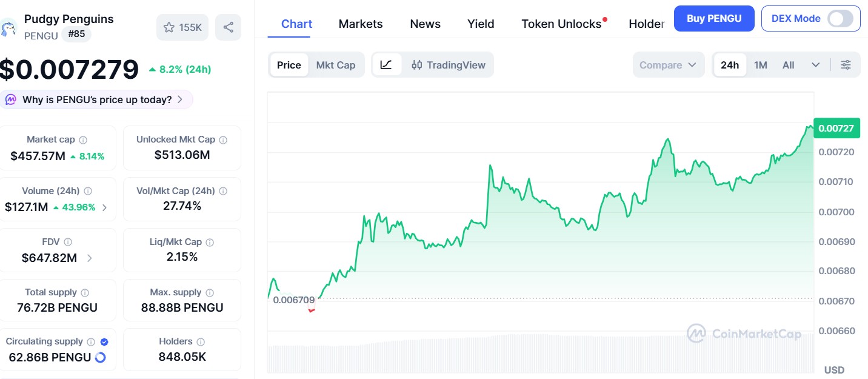Toggle the DEX Mode switch
Screen dimensions: 868x379
[x=841, y=19]
